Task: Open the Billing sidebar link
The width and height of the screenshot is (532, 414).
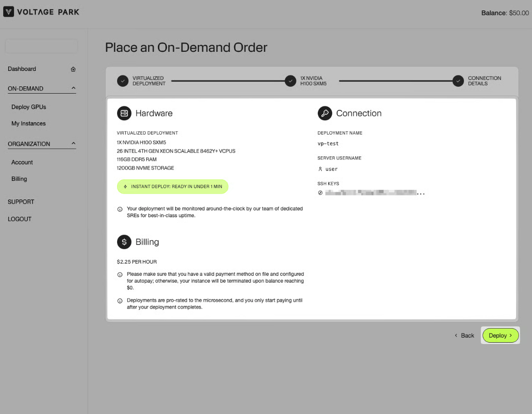Action: click(19, 179)
